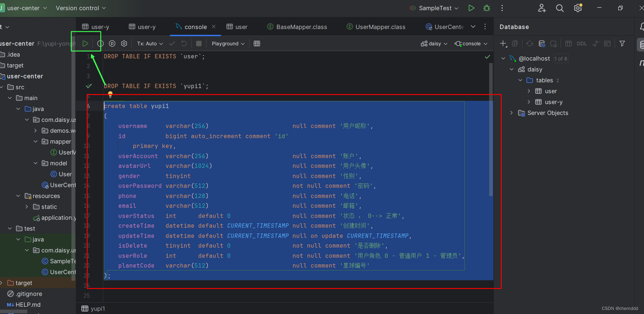Open the Tx: Auto transaction dropdown
The height and width of the screenshot is (314, 644).
150,44
